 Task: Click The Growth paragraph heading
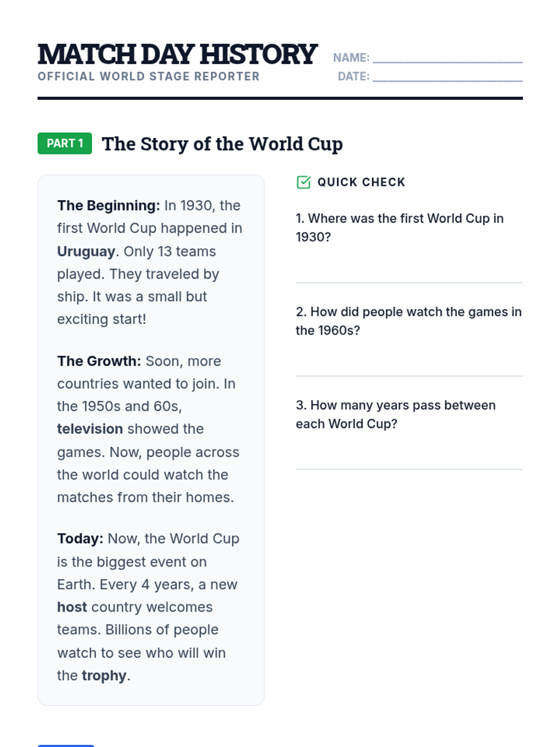pos(99,361)
